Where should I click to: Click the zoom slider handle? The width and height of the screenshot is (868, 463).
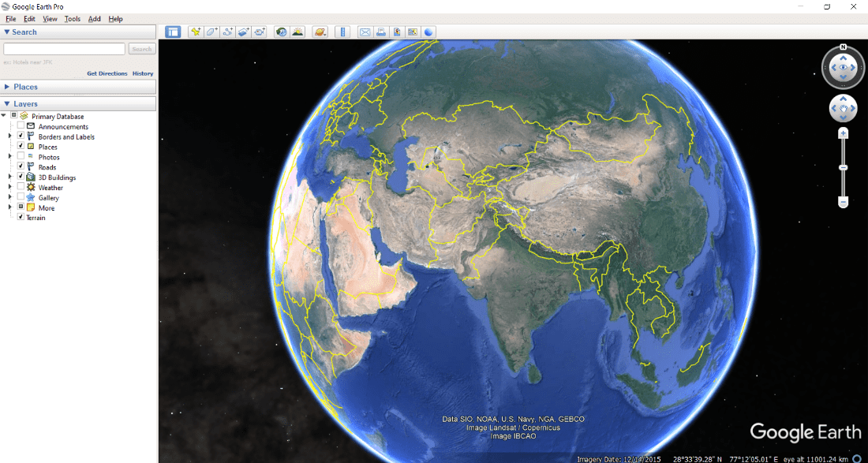click(x=843, y=167)
